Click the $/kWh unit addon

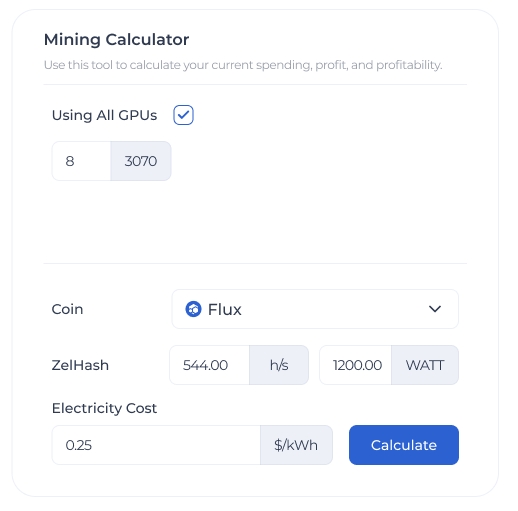tap(296, 445)
